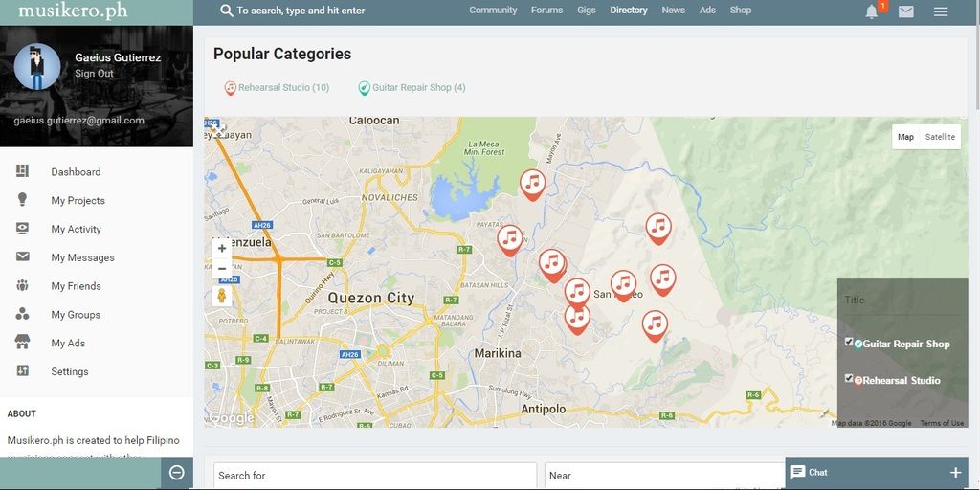The image size is (980, 490).
Task: Open the My Activity page
Action: (x=76, y=230)
